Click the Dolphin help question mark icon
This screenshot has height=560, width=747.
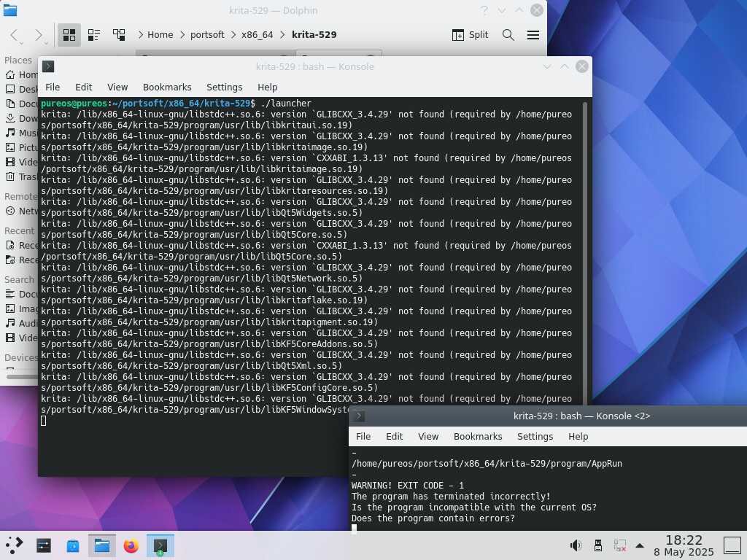[x=484, y=10]
